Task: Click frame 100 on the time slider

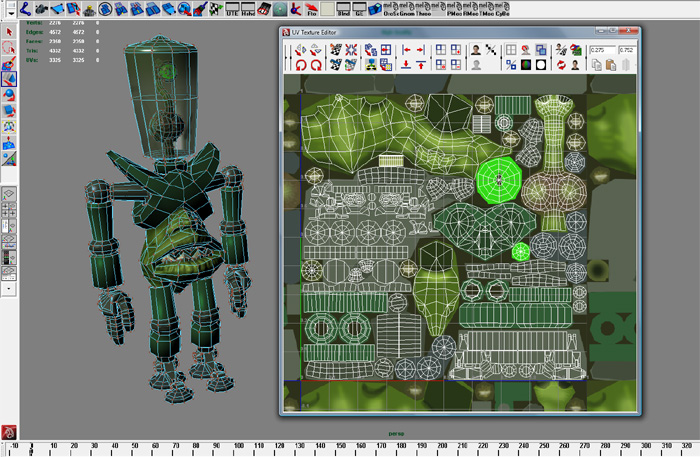Action: point(239,445)
